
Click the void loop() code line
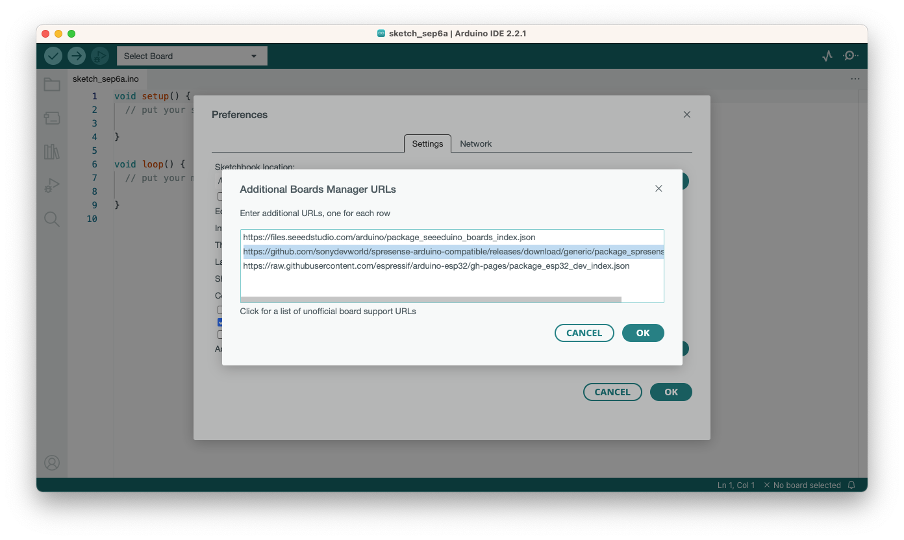point(149,164)
